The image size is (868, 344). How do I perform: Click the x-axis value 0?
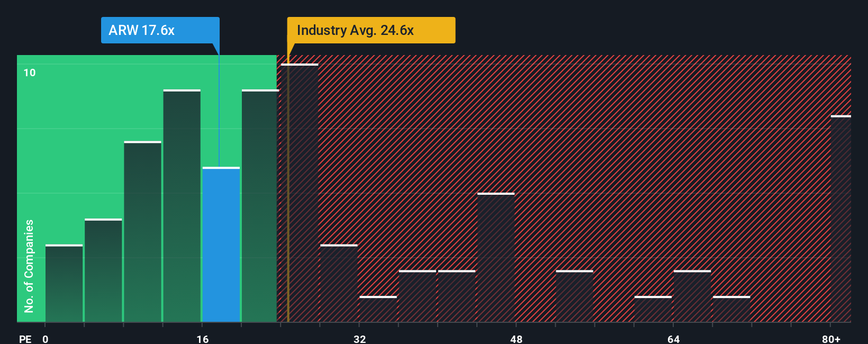(x=46, y=339)
